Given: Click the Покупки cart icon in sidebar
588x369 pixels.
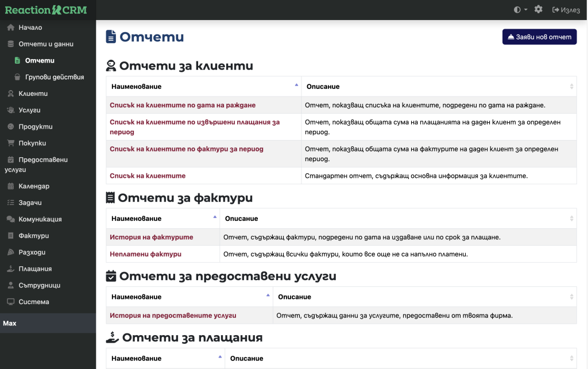Looking at the screenshot, I should point(10,143).
